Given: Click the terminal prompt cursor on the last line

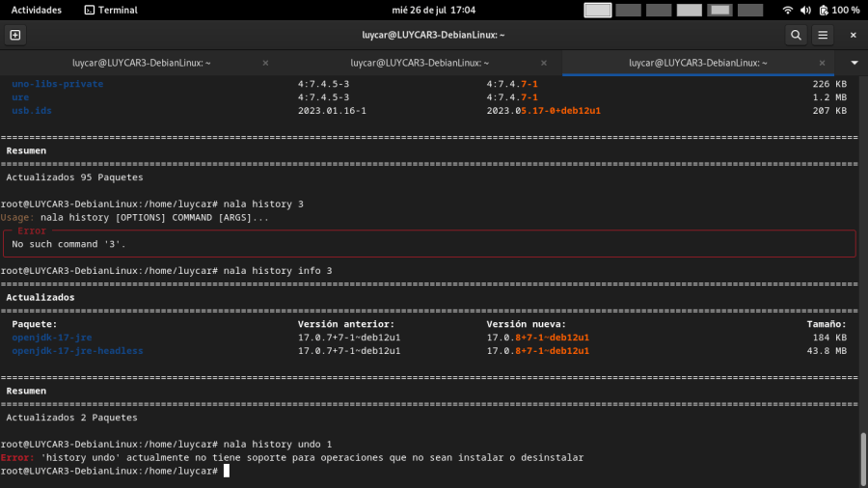Looking at the screenshot, I should point(226,471).
